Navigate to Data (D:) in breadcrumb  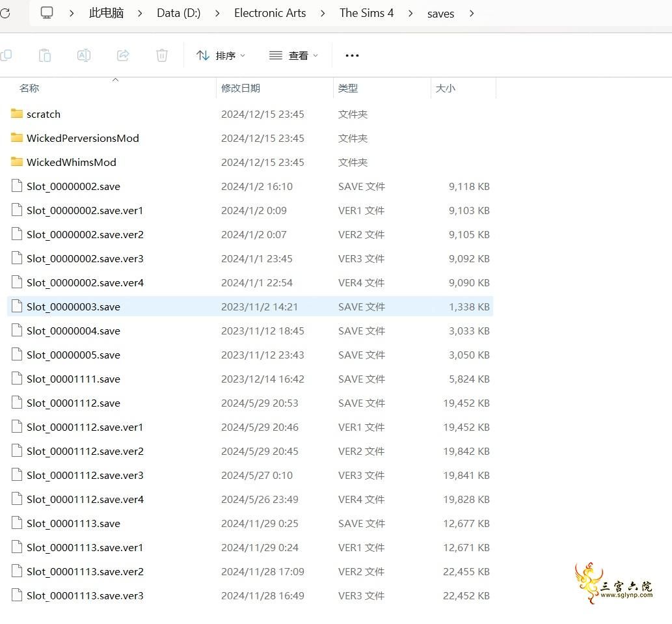(179, 13)
